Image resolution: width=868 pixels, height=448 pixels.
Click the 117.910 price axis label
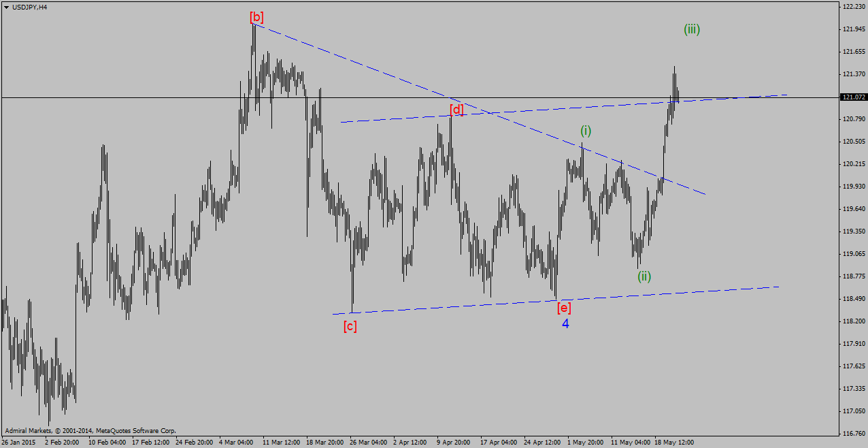pos(853,344)
